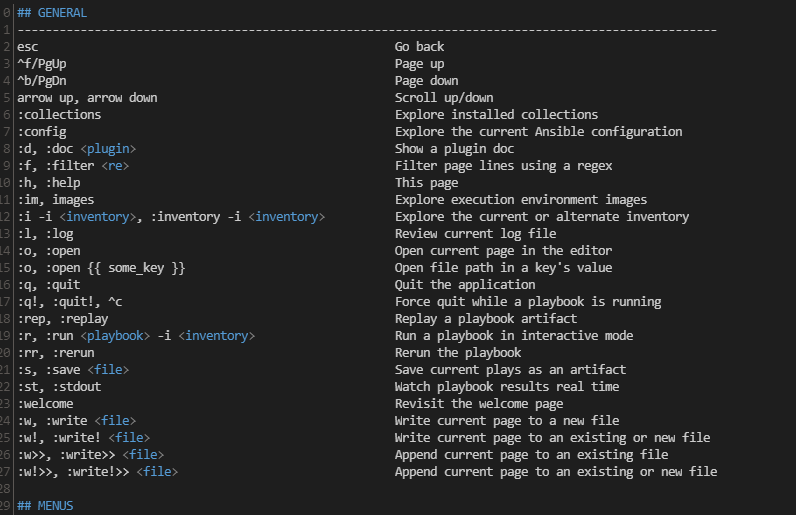
Task: Click the '## GENERAL' heading
Action: pos(52,13)
